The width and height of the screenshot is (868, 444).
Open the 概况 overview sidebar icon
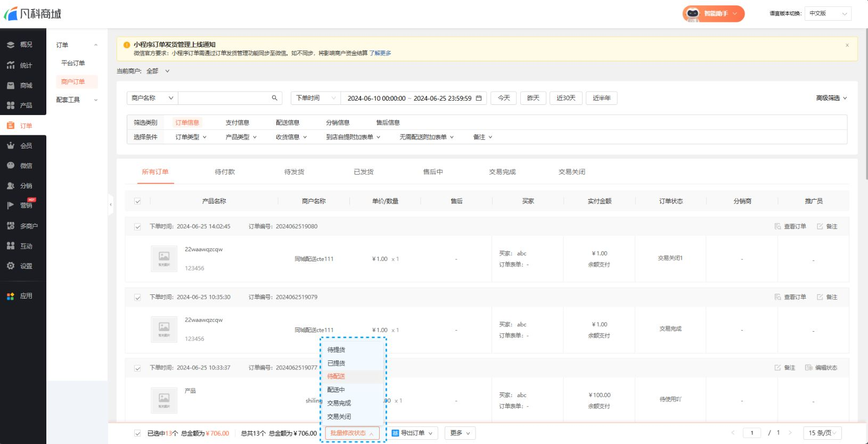point(11,45)
